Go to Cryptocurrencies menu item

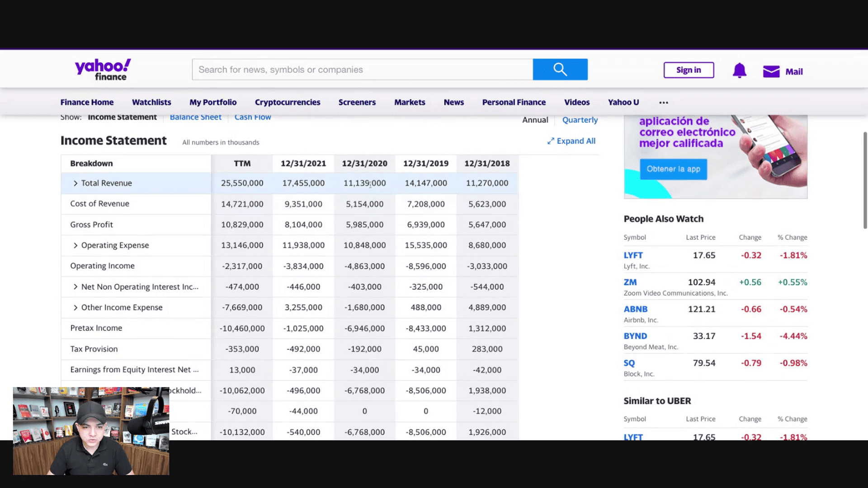pos(287,102)
